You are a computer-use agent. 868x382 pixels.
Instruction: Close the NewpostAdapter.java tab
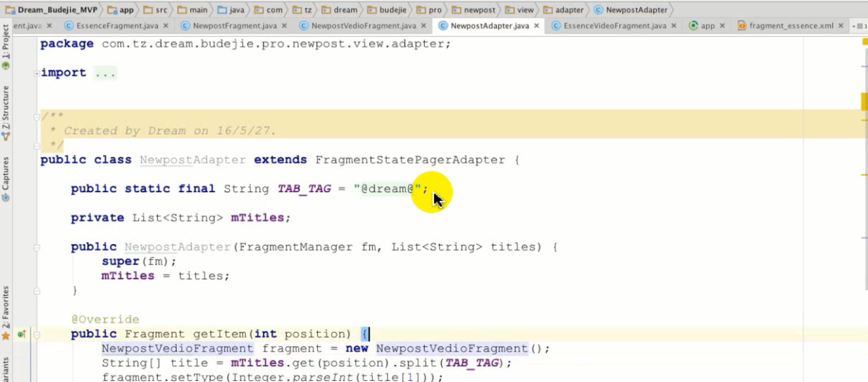536,26
